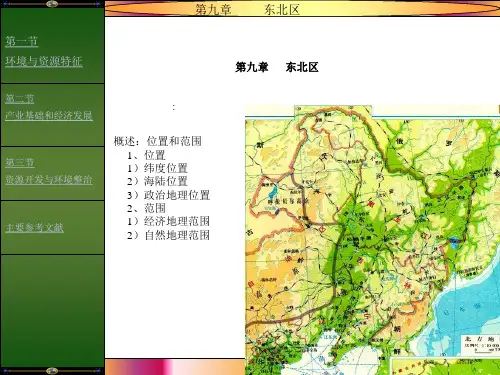Go to 产业基础和经济发展 section
Viewport: 500px width, 375px height.
point(49,115)
